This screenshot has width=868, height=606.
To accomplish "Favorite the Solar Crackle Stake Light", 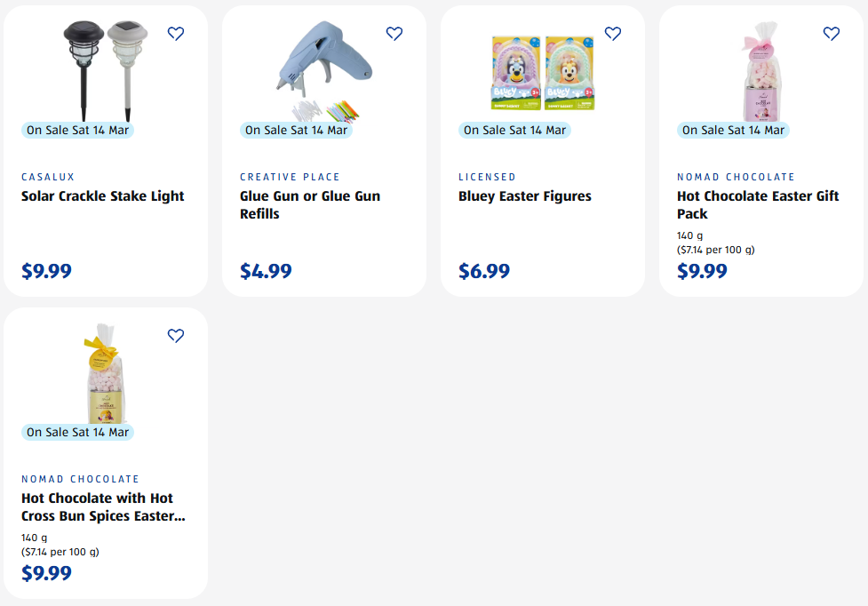I will [176, 34].
